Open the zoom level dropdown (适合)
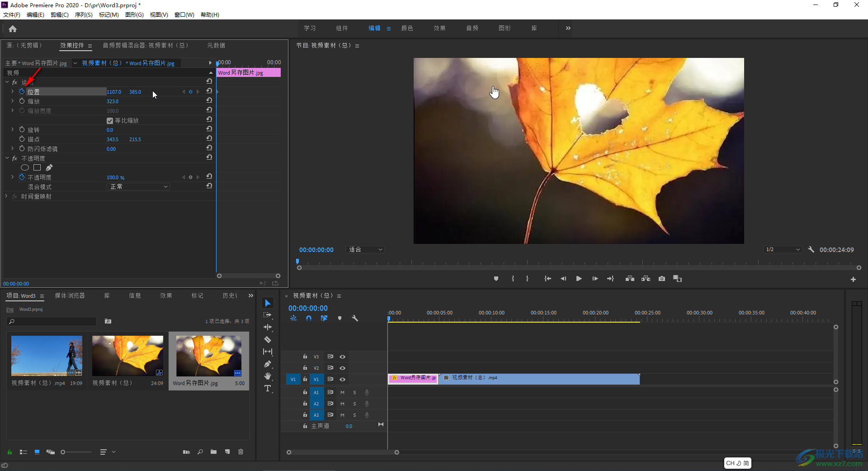 [x=365, y=250]
